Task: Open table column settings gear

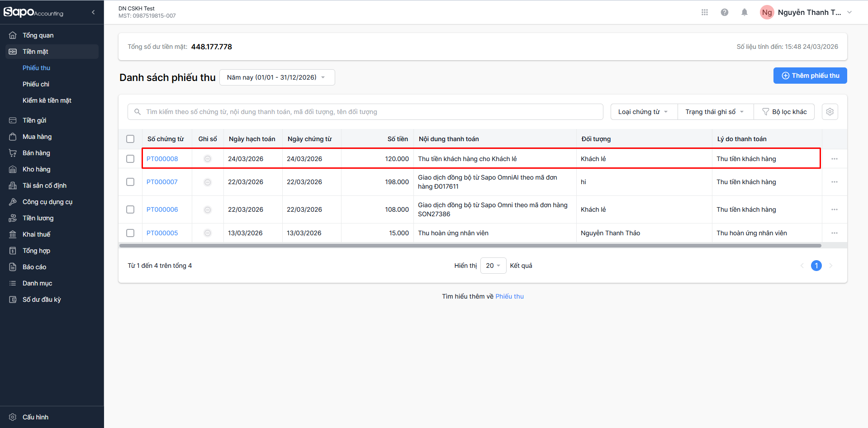Action: click(830, 112)
